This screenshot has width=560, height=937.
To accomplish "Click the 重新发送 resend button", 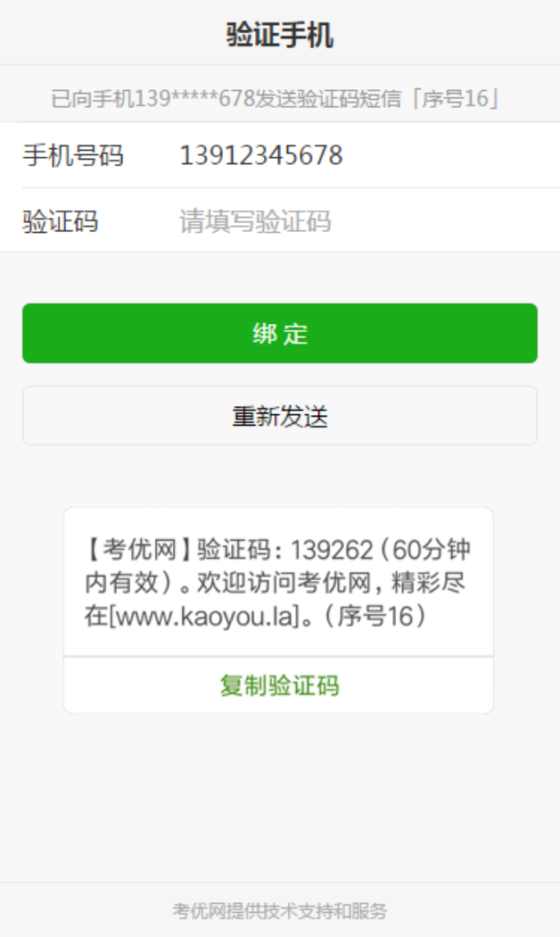I will click(x=279, y=415).
